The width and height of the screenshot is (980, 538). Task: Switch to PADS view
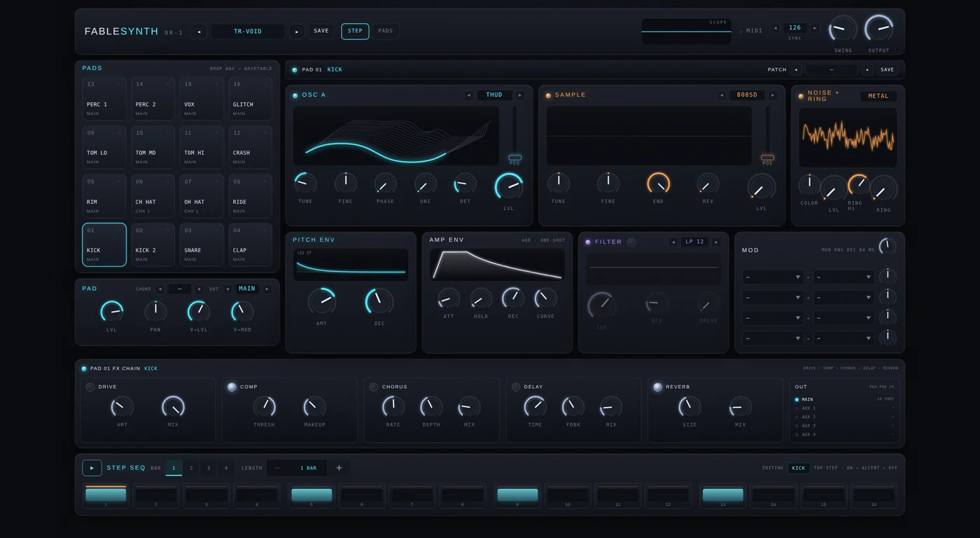tap(386, 32)
